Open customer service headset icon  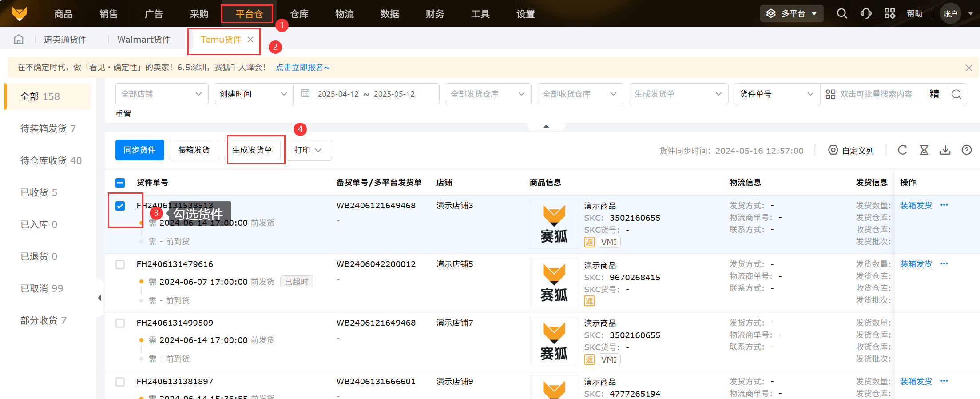tap(865, 13)
